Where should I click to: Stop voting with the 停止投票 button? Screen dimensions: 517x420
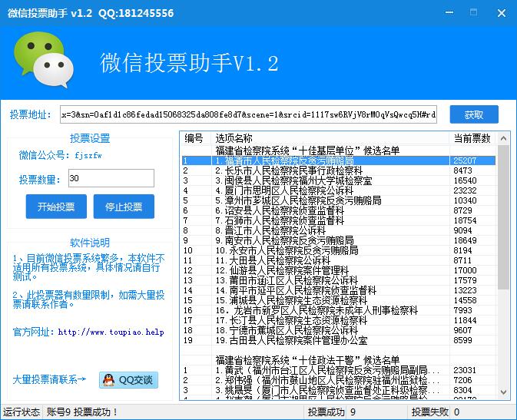[x=123, y=207]
